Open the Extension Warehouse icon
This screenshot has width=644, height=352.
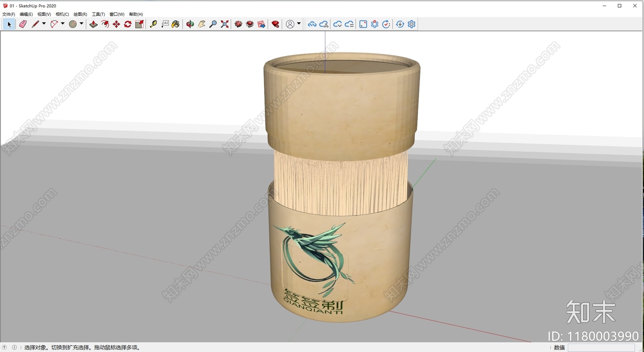[x=250, y=24]
